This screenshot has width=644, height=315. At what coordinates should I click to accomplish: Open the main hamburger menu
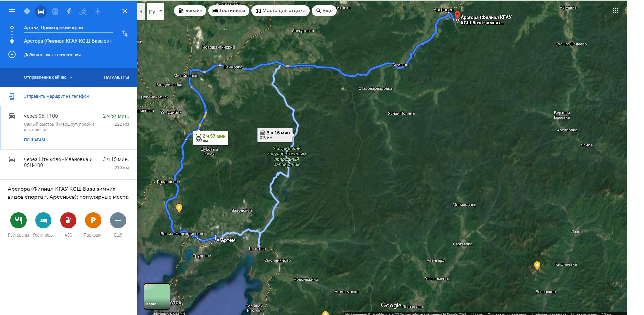[x=12, y=11]
